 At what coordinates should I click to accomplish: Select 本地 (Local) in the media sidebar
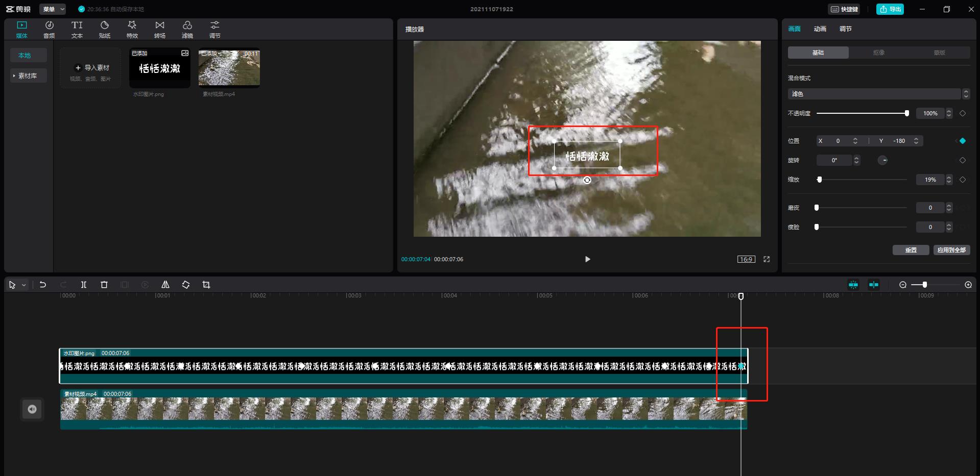pyautogui.click(x=29, y=55)
